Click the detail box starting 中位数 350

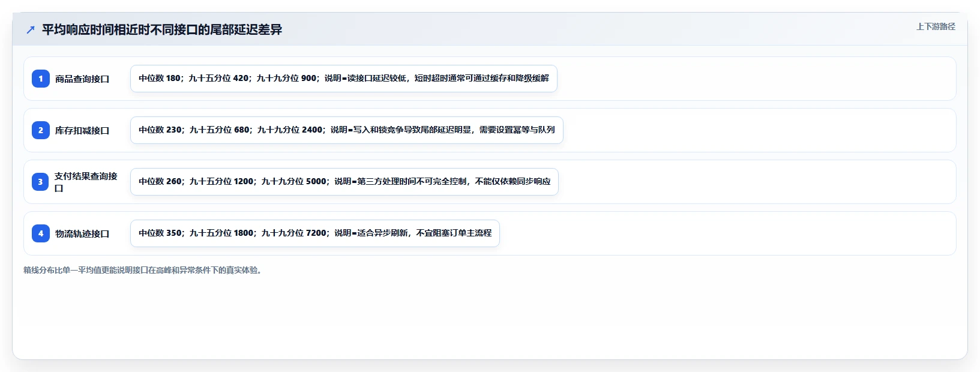[315, 233]
